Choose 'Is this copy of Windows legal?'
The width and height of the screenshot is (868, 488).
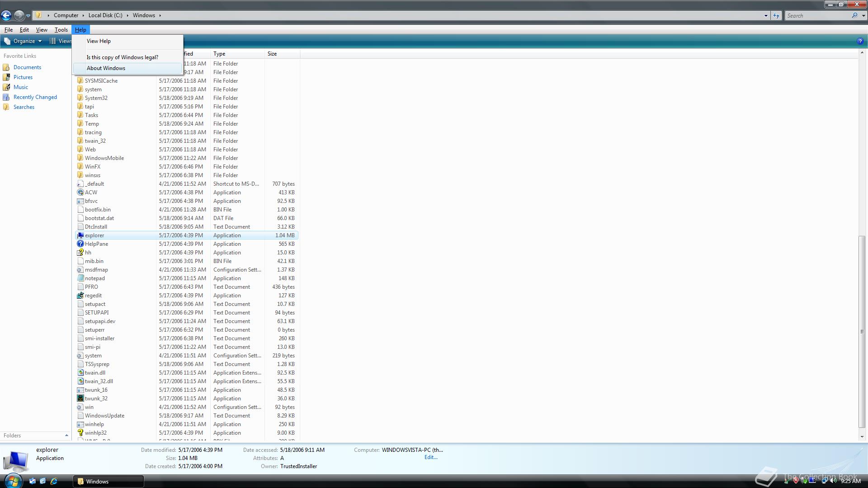click(x=127, y=57)
